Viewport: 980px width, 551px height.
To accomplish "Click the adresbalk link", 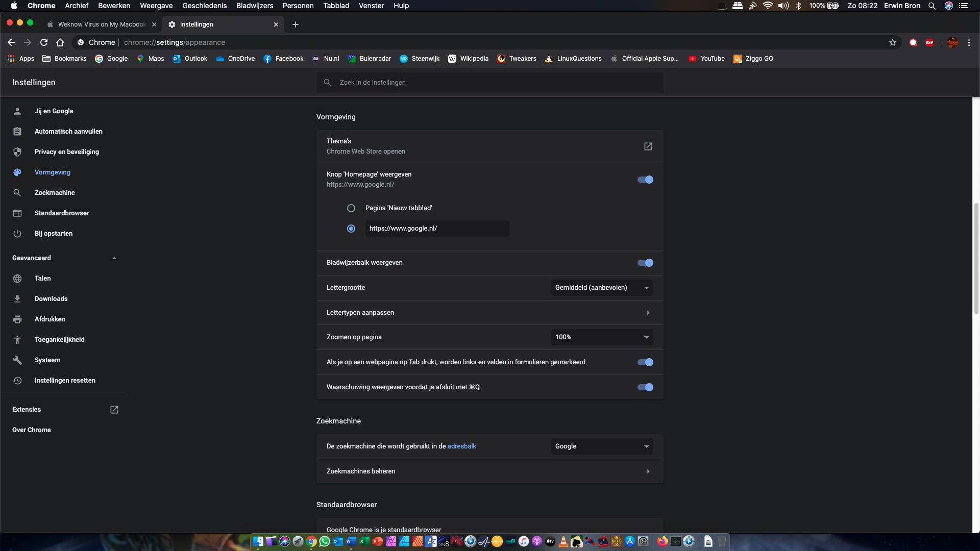I will [x=461, y=446].
